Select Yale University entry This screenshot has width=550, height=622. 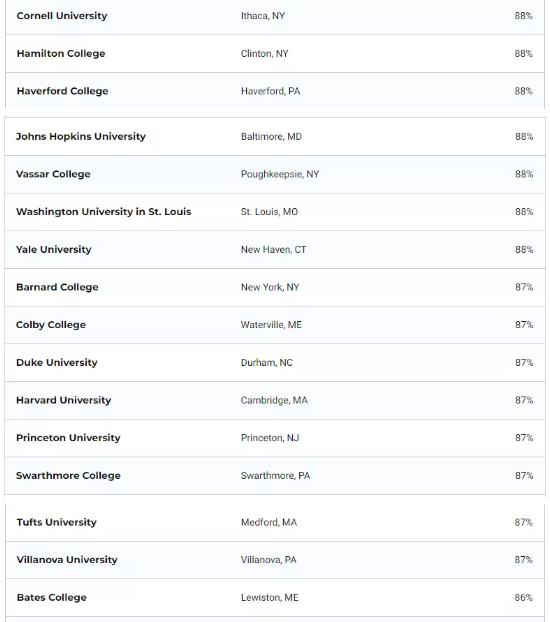click(x=54, y=250)
